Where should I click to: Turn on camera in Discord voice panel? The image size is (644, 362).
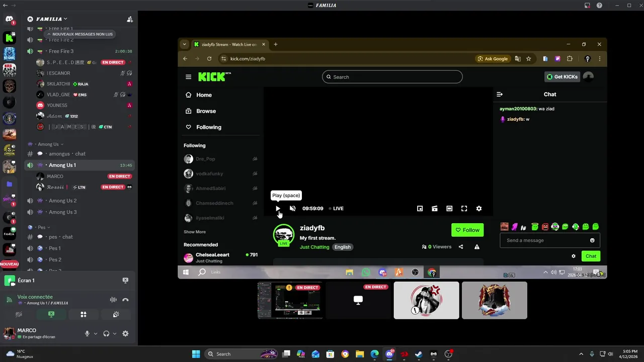19,314
